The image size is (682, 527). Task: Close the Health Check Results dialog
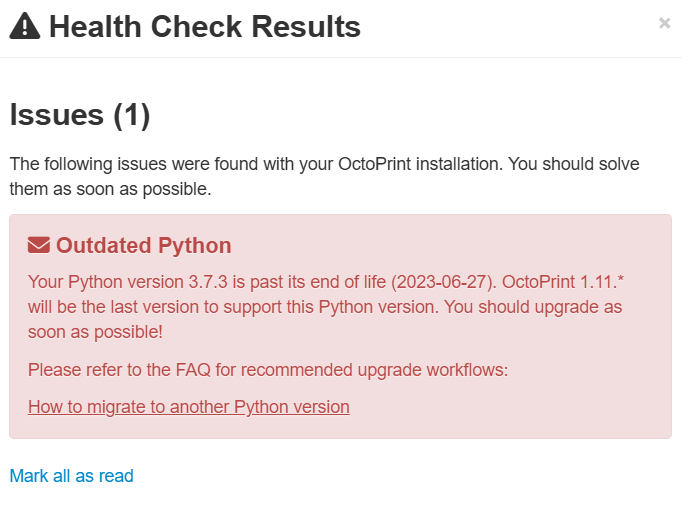click(664, 23)
